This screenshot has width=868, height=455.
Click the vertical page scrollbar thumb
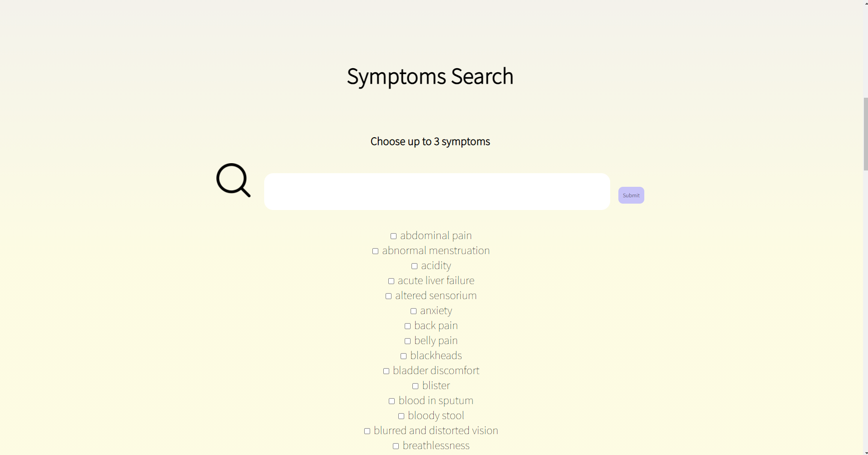tap(865, 134)
